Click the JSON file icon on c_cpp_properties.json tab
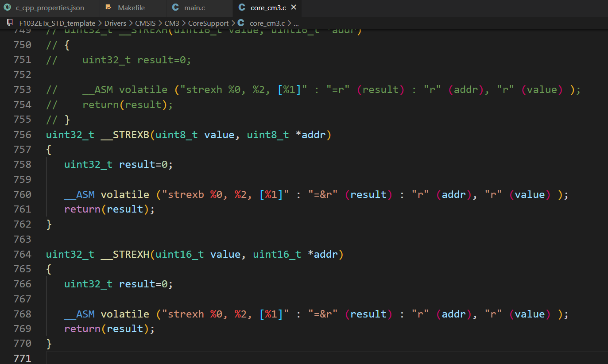The image size is (608, 364). pyautogui.click(x=7, y=8)
